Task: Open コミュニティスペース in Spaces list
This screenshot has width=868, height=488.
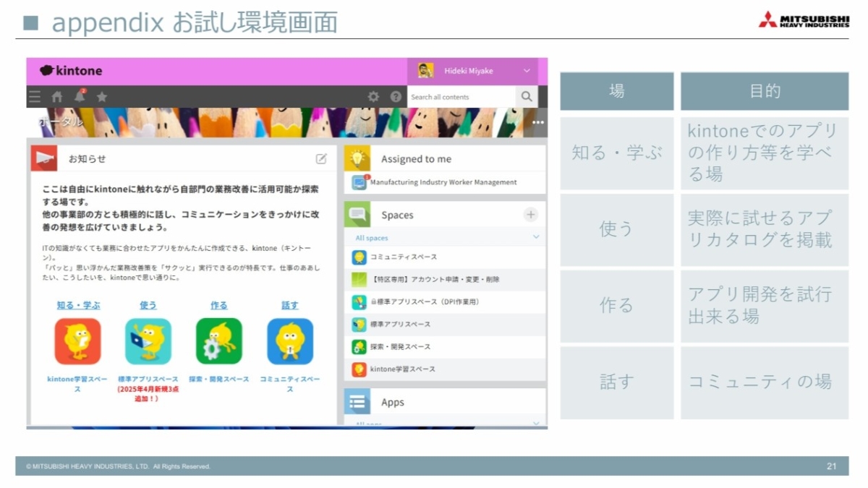Action: (404, 257)
